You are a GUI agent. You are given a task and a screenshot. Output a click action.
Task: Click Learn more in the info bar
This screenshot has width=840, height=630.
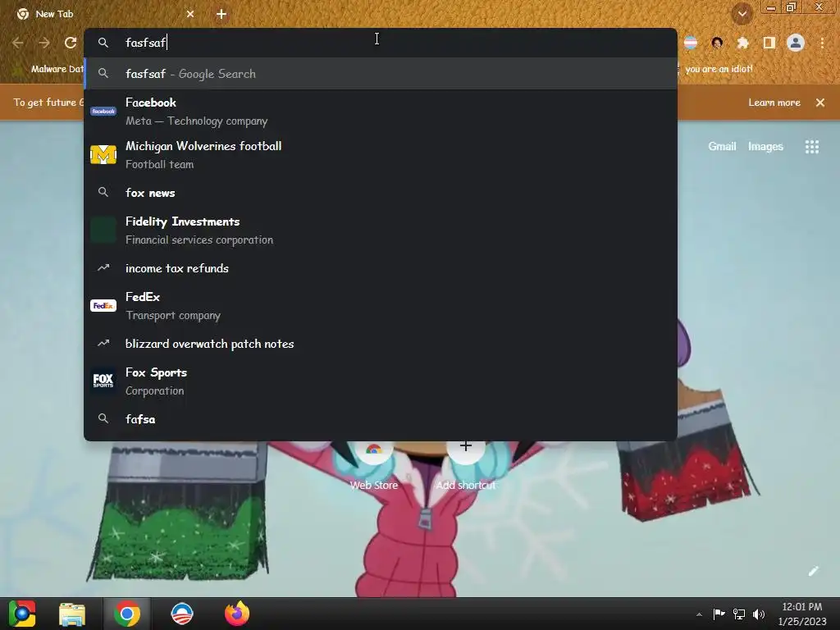(x=774, y=103)
